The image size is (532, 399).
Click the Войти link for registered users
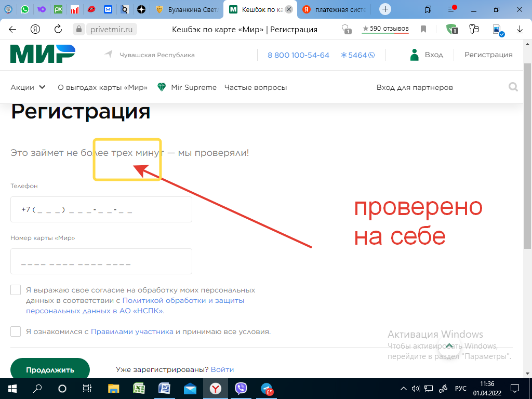tap(223, 369)
